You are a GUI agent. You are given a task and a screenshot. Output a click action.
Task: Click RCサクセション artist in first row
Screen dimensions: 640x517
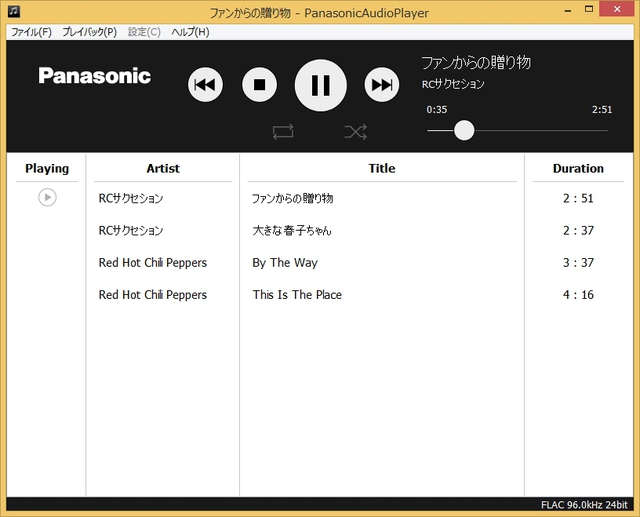[x=131, y=198]
